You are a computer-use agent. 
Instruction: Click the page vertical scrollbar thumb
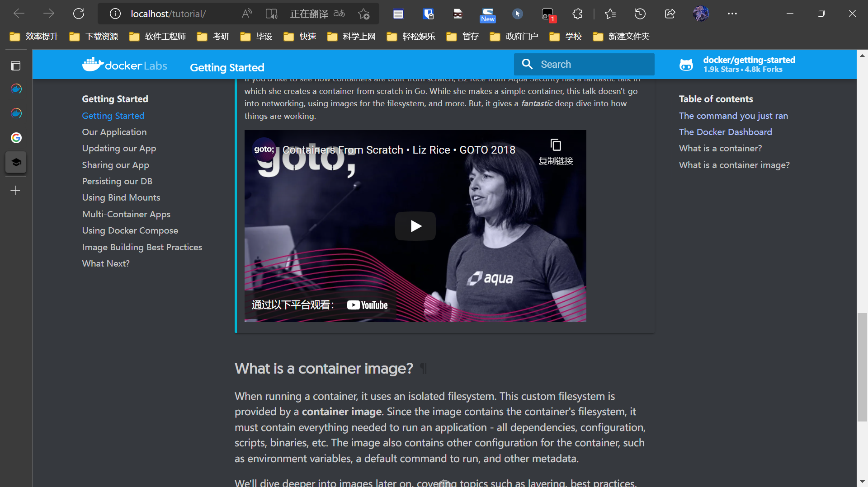[862, 367]
